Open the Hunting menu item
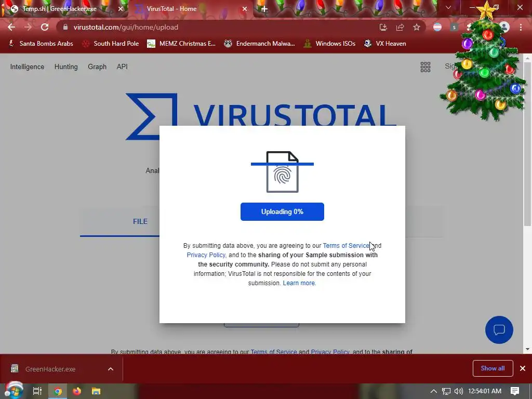Screen dimensions: 532x399 pyautogui.click(x=66, y=67)
